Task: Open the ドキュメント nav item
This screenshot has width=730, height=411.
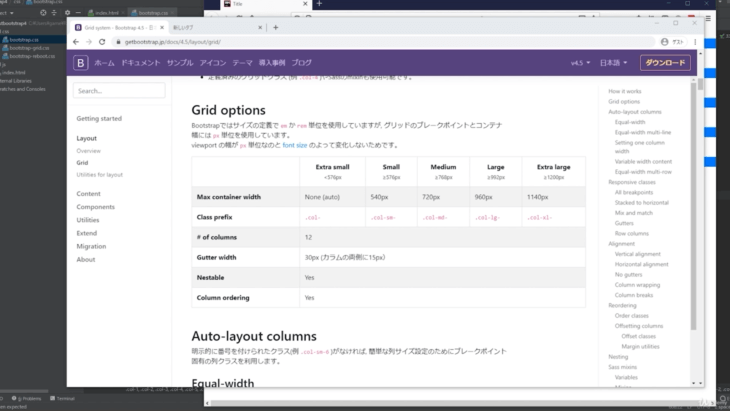Action: 140,63
